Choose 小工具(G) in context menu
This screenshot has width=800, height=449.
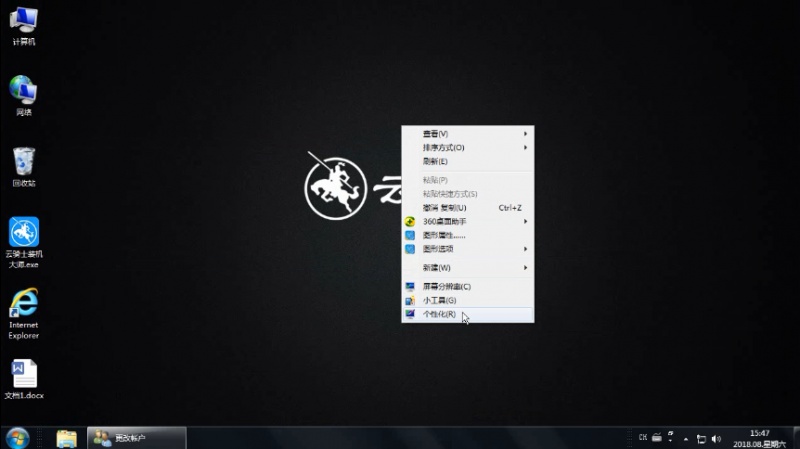(x=468, y=301)
